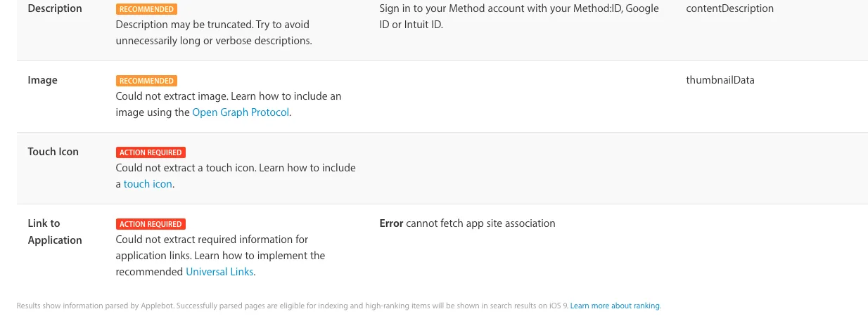Image resolution: width=868 pixels, height=321 pixels.
Task: Select the Image row heading
Action: pyautogui.click(x=43, y=81)
